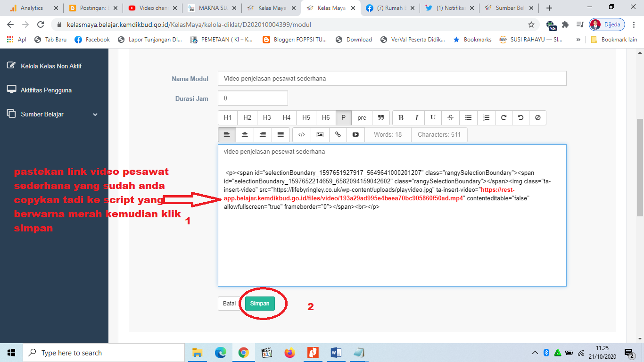Insert a numbered ordered list

pos(486,118)
